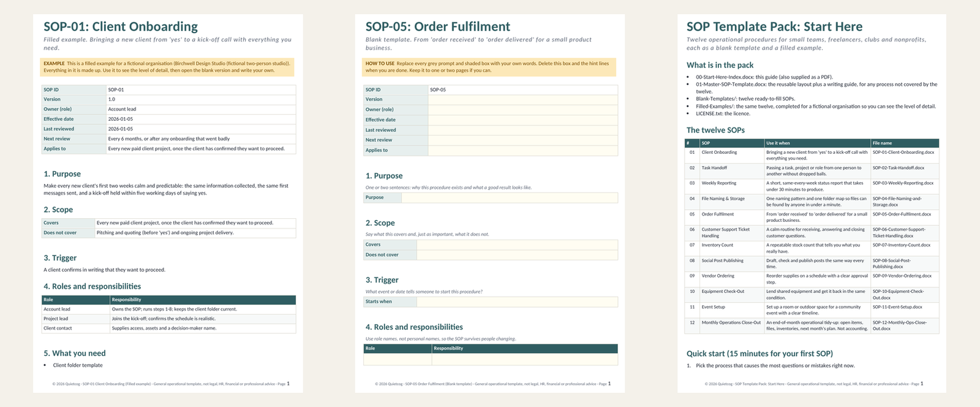This screenshot has height=407, width=980.
Task: Click the blank 'Does not cover' field in SOP-05
Action: (517, 255)
